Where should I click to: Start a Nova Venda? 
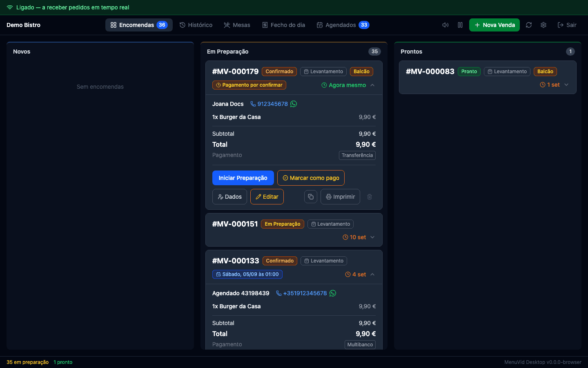coord(494,25)
